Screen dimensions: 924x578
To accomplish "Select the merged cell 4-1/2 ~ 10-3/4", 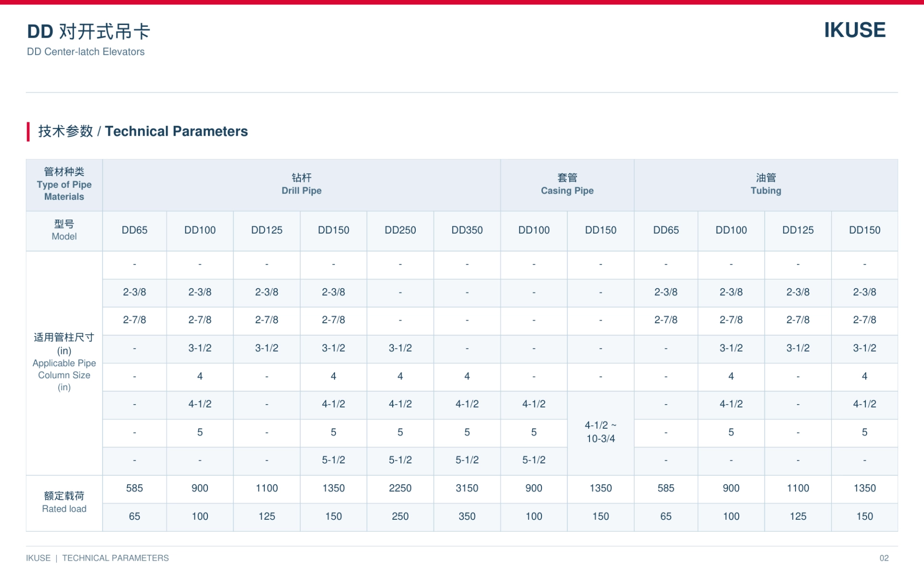I will click(x=601, y=432).
